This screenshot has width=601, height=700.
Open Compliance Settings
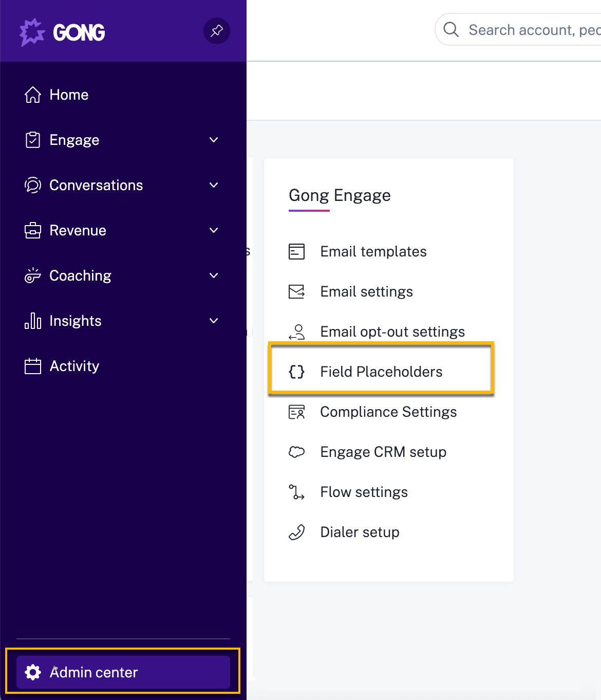tap(388, 412)
